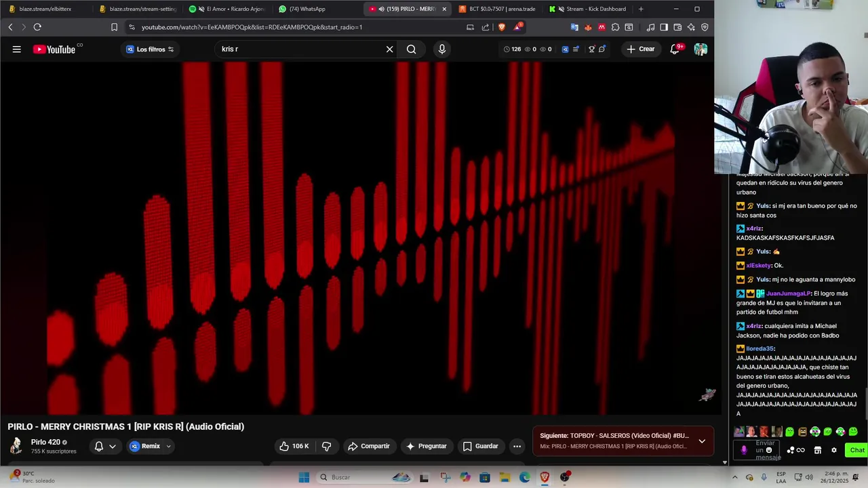Viewport: 868px width, 488px height.
Task: Toggle purple microphone in Kick chat
Action: [744, 450]
